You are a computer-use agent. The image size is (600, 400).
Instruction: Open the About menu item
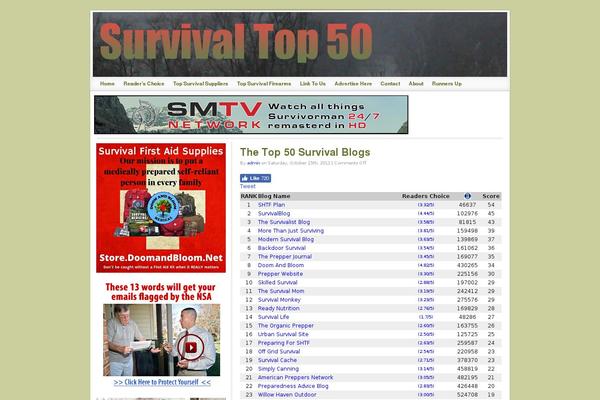(x=416, y=83)
